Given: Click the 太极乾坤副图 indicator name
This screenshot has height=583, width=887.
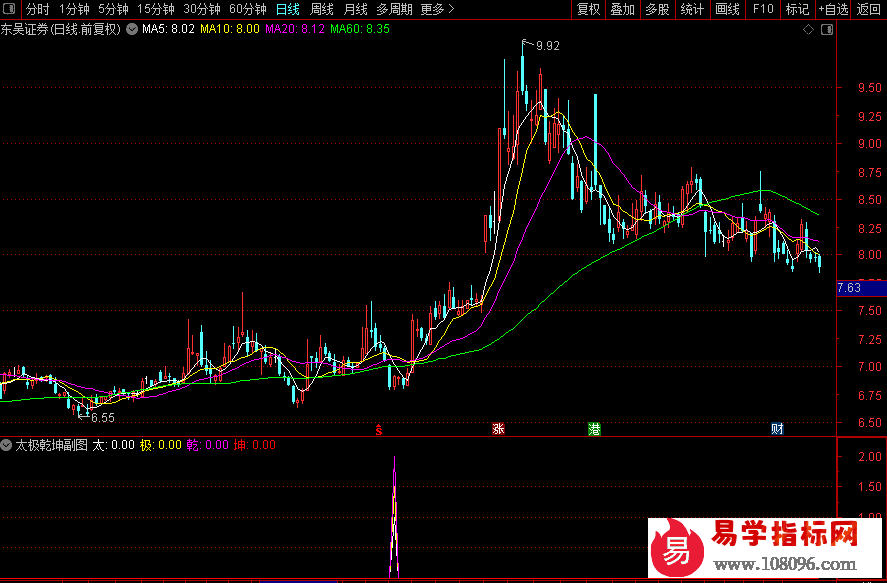Looking at the screenshot, I should coord(51,445).
